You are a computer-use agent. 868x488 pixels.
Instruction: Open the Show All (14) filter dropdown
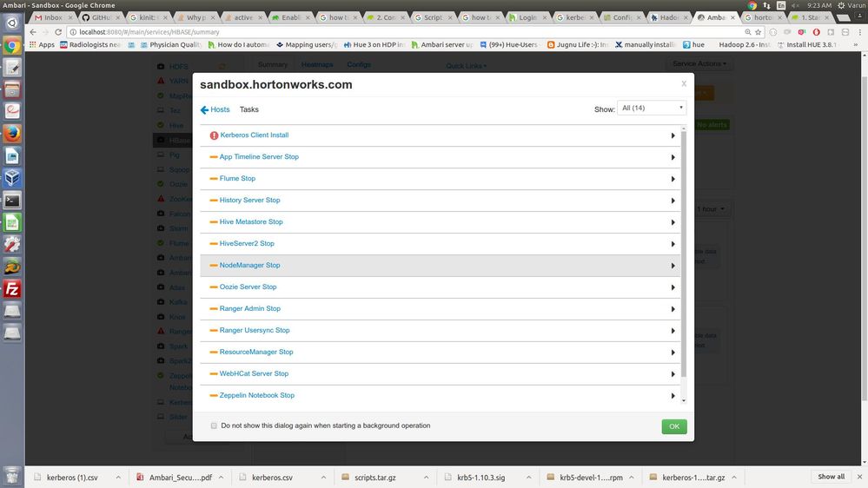pos(652,108)
